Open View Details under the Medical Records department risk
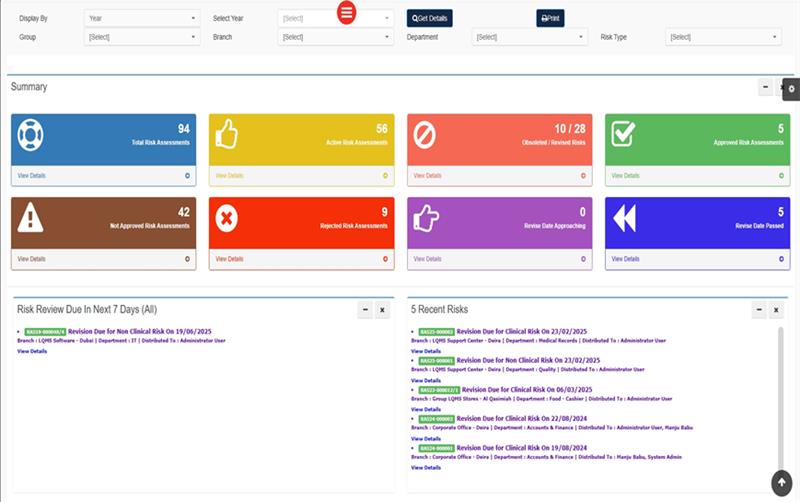 coord(426,352)
